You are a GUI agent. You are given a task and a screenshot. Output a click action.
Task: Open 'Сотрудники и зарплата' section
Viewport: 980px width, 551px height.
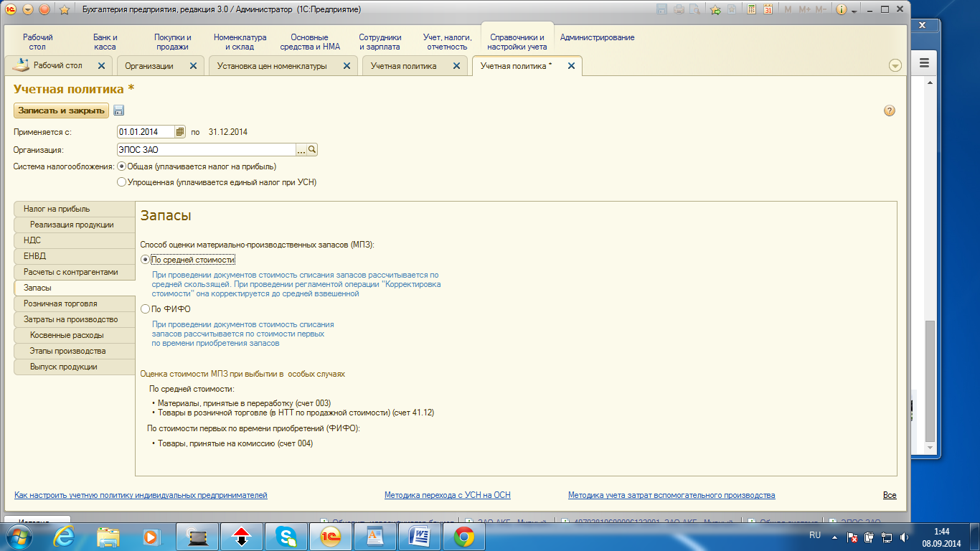(x=380, y=42)
